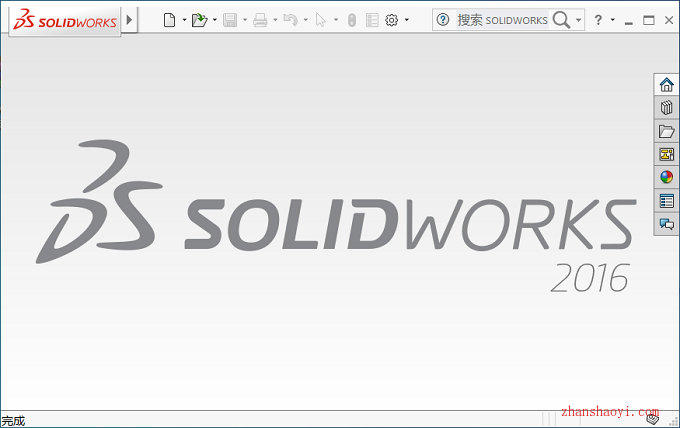
Task: Expand the Select tool dropdown arrow
Action: (336, 20)
